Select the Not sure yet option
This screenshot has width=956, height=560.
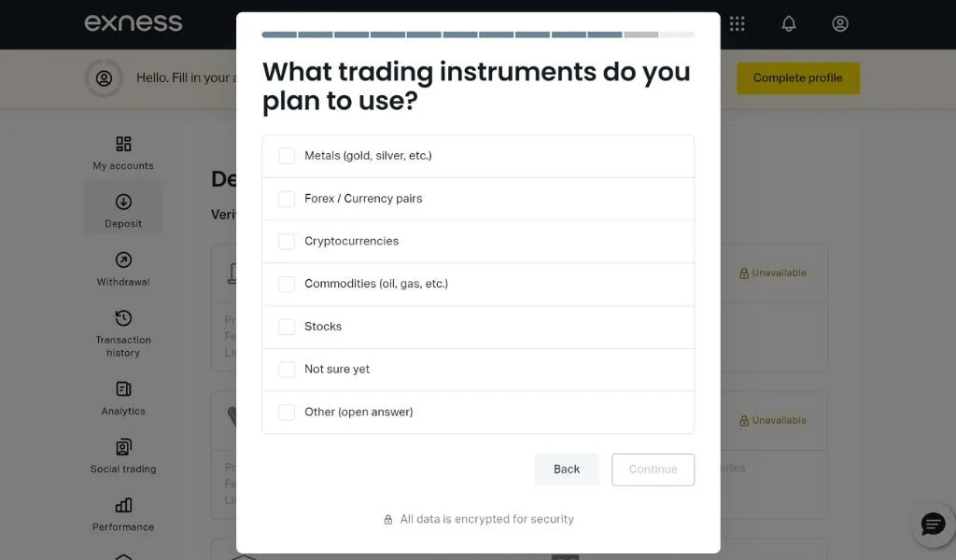(287, 369)
